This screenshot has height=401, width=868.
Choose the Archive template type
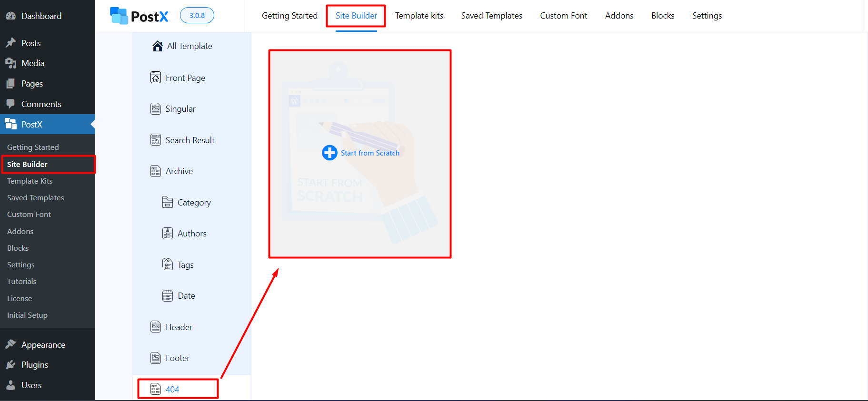tap(179, 171)
